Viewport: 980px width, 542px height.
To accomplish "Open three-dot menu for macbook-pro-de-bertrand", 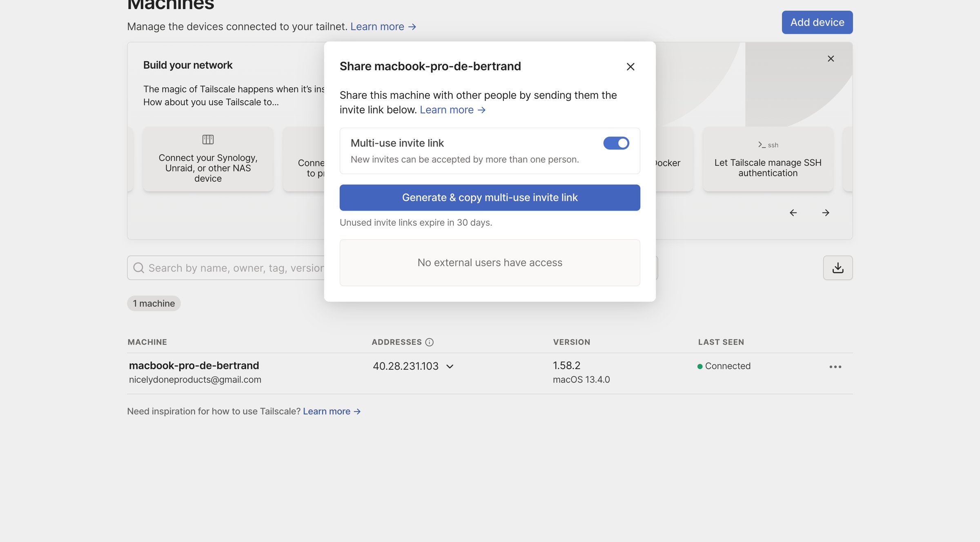I will [835, 367].
